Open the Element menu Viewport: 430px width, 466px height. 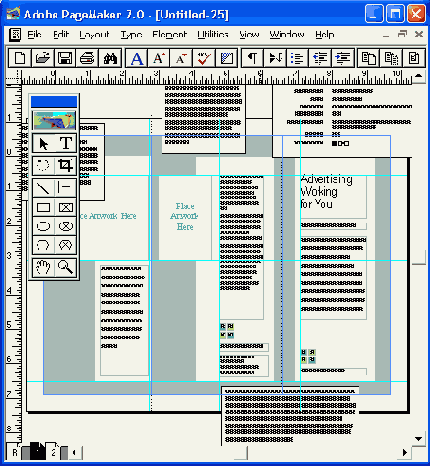tap(169, 35)
